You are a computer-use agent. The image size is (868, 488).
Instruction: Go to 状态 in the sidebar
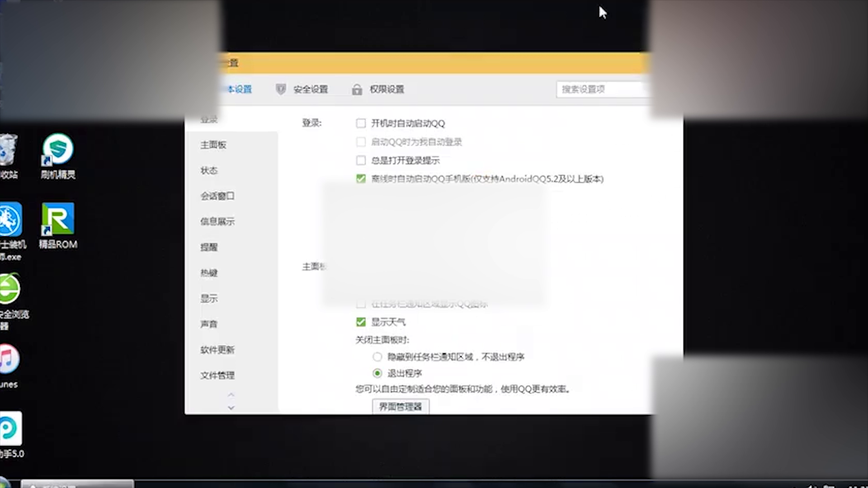(209, 170)
